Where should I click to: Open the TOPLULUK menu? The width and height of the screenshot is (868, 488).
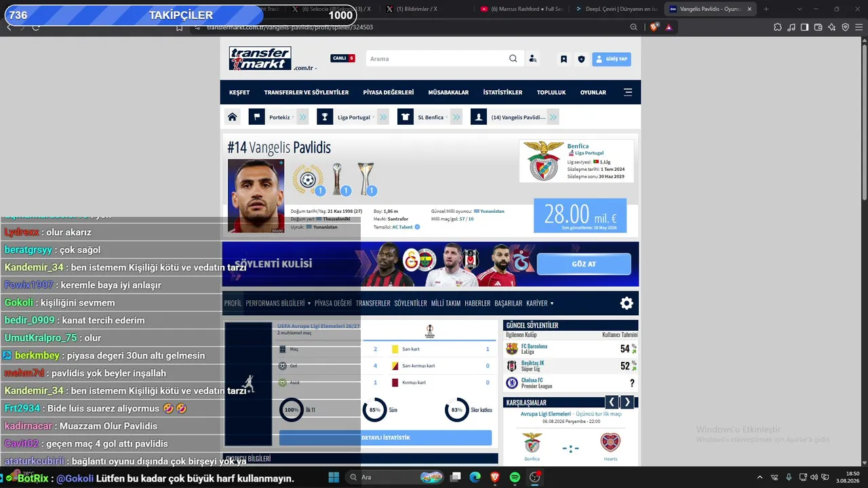tap(551, 92)
